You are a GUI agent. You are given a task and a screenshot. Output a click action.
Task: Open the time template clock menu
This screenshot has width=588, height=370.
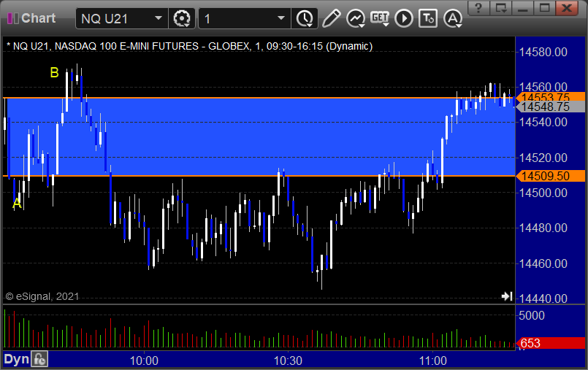[x=305, y=18]
